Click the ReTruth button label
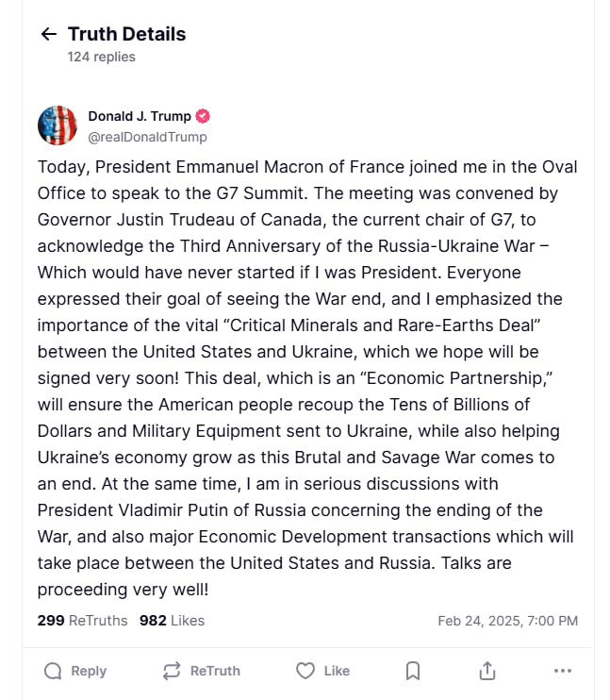This screenshot has height=700, width=610. click(x=215, y=671)
